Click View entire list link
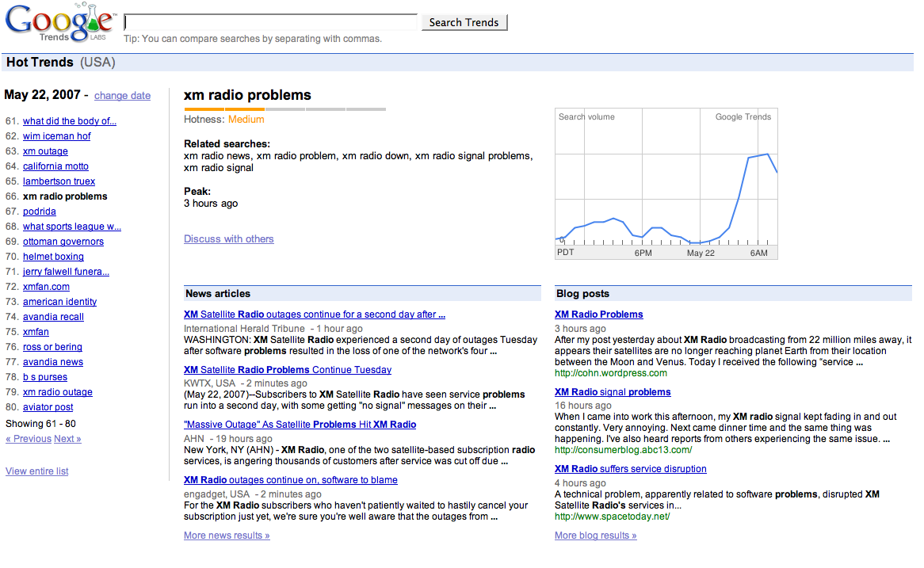Viewport: 924px width, 568px height. [x=37, y=471]
